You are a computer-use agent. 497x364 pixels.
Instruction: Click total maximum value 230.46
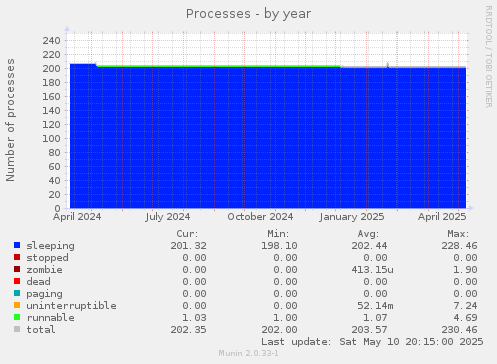[460, 330]
